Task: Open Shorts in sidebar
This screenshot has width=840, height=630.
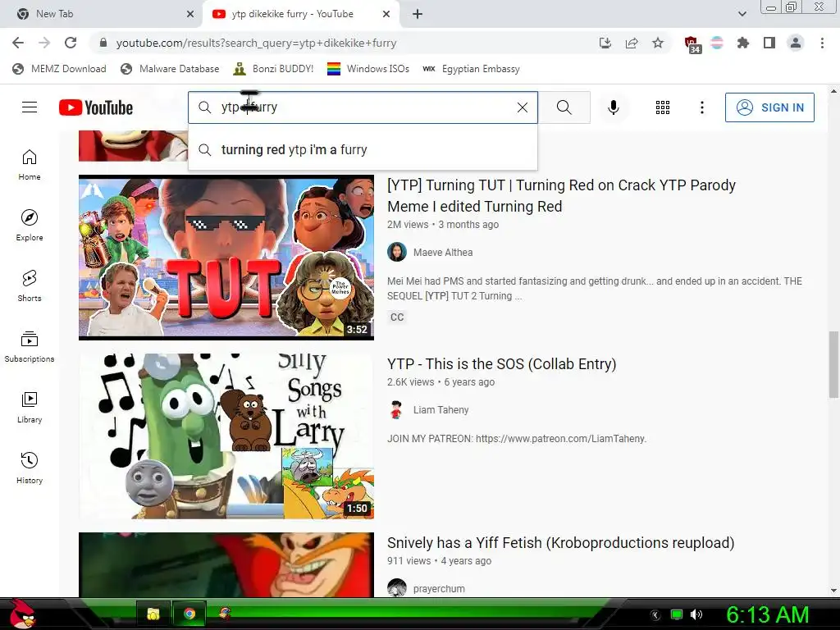Action: tap(30, 286)
